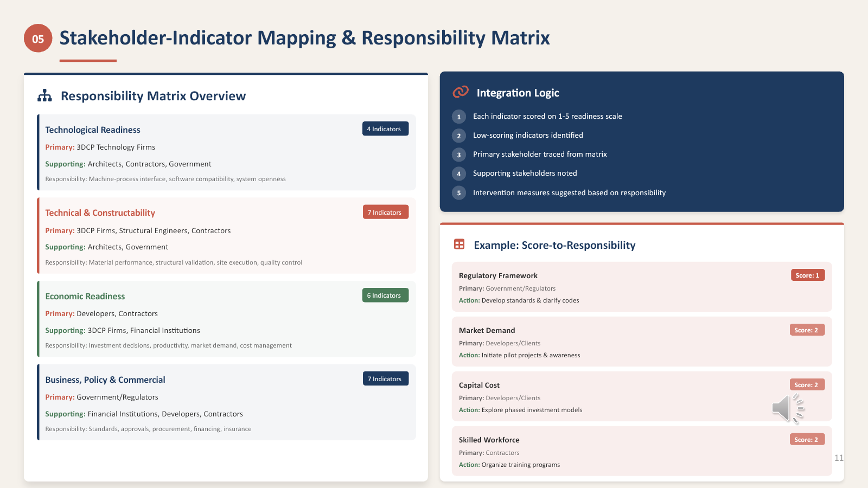This screenshot has height=488, width=868.
Task: Click 'Supporting: 3DCP Firms, Financial Institutions' line
Action: click(x=123, y=330)
